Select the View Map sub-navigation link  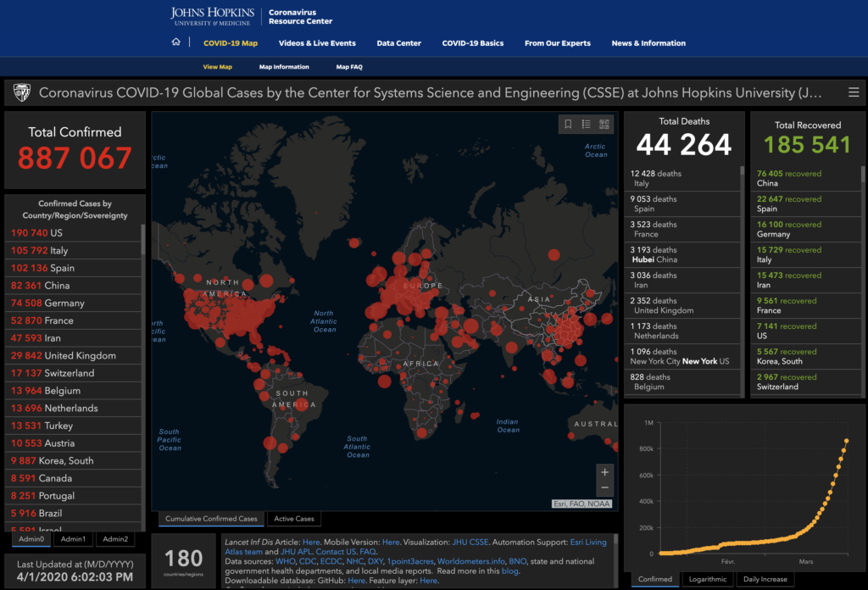(217, 67)
